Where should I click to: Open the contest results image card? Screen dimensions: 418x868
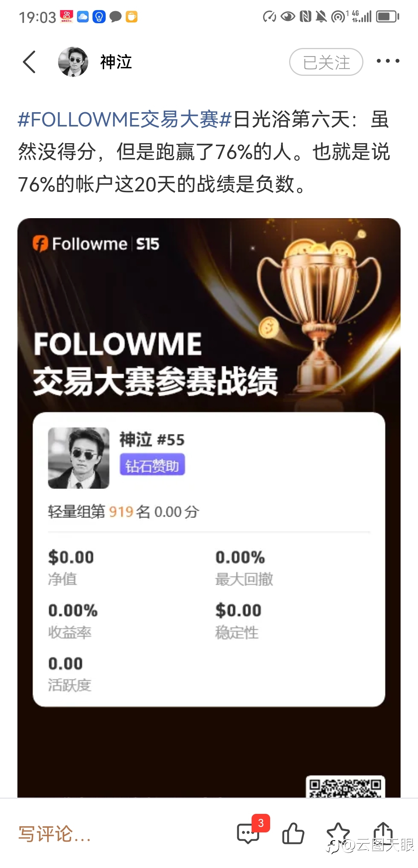point(209,507)
